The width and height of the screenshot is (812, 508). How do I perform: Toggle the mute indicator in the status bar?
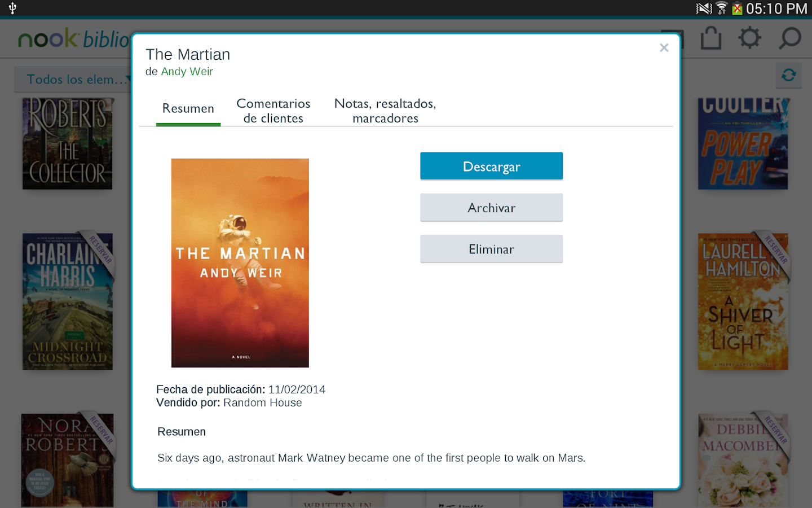(704, 8)
